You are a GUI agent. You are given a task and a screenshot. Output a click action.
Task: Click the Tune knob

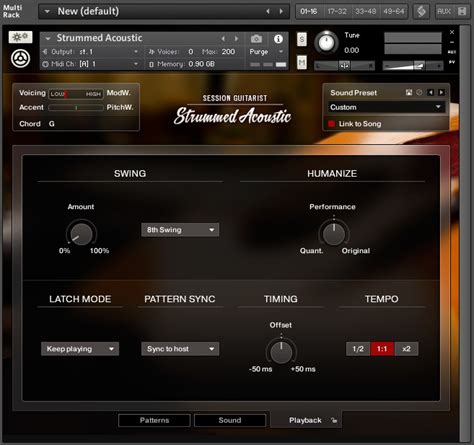pyautogui.click(x=326, y=43)
